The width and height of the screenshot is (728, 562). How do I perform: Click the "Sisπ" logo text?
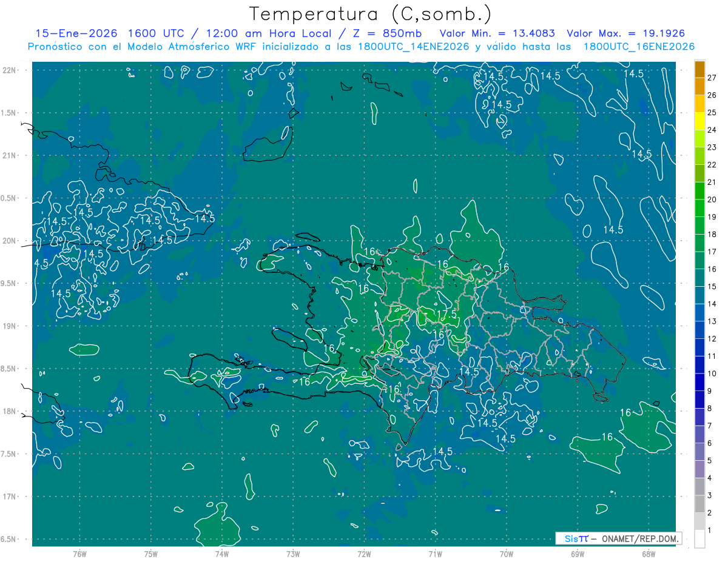tap(576, 539)
